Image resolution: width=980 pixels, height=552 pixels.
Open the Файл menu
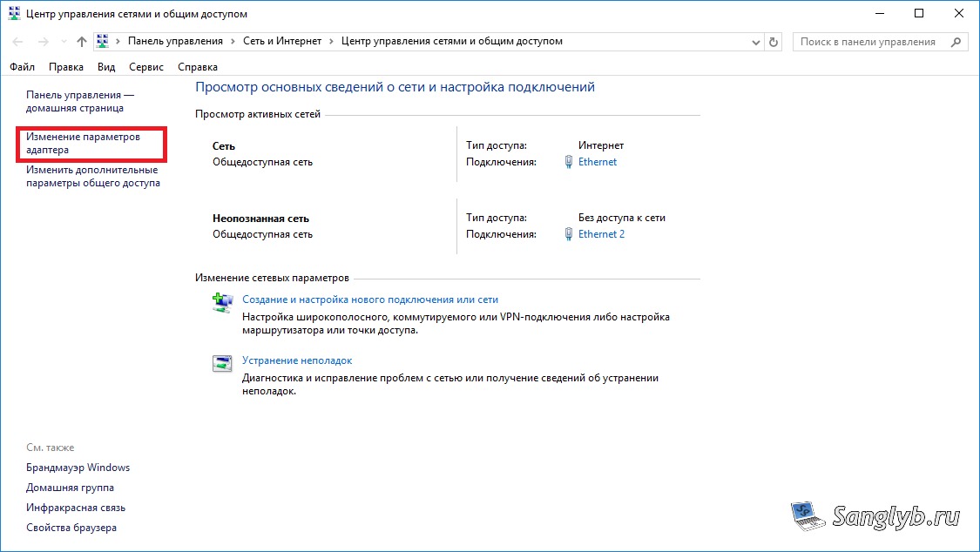pos(23,67)
